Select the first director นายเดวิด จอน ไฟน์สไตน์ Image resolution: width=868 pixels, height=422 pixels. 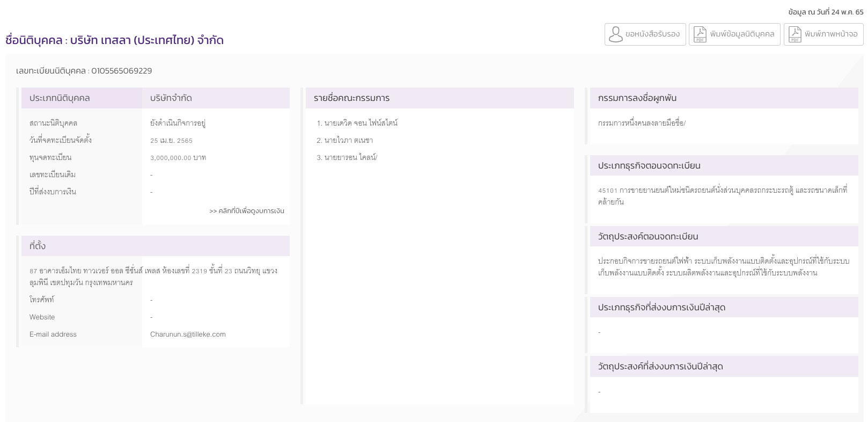click(x=361, y=123)
